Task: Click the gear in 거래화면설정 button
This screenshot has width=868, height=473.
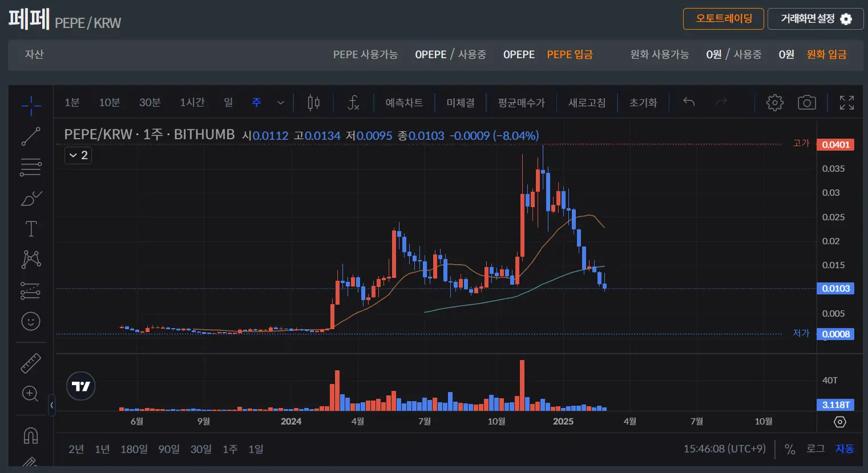Action: coord(846,19)
